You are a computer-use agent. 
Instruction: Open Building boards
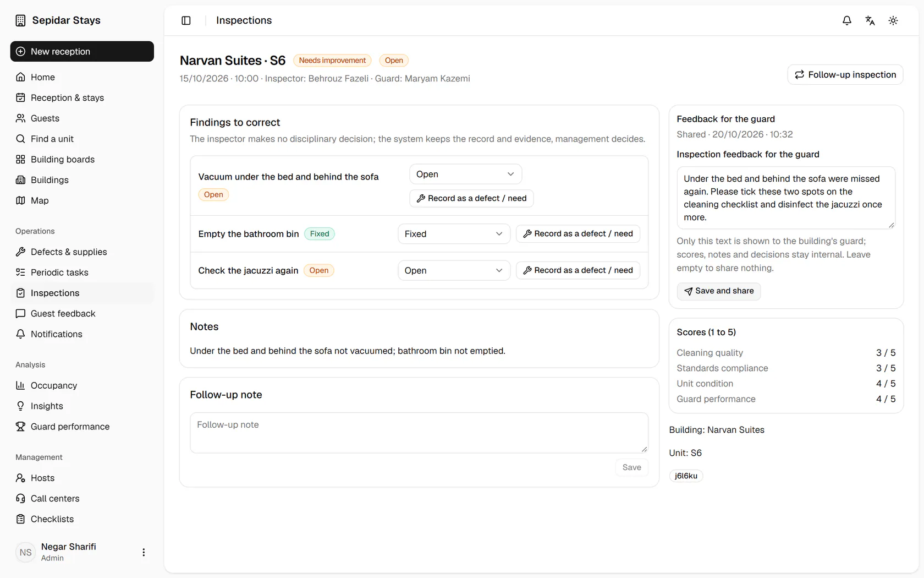click(x=82, y=159)
